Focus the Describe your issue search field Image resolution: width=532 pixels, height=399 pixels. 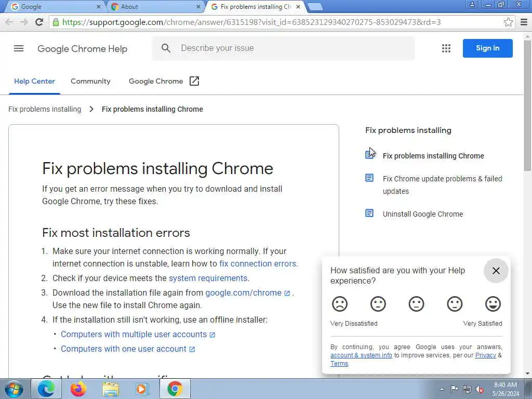point(283,48)
